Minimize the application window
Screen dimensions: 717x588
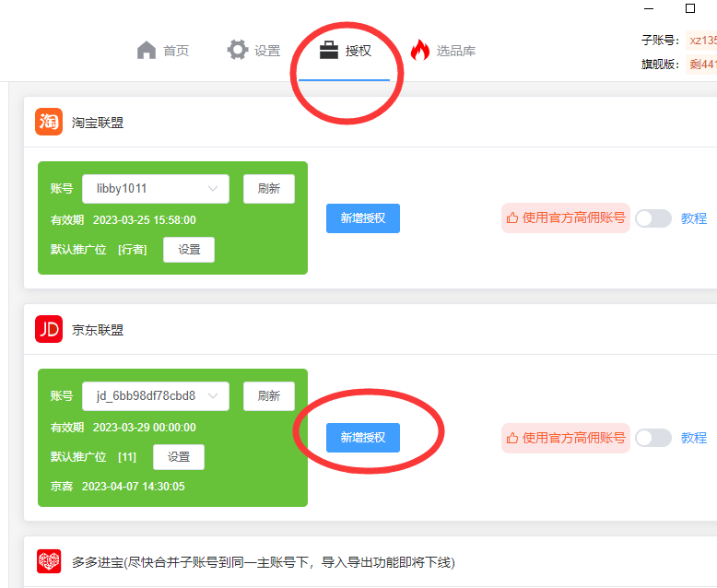649,8
